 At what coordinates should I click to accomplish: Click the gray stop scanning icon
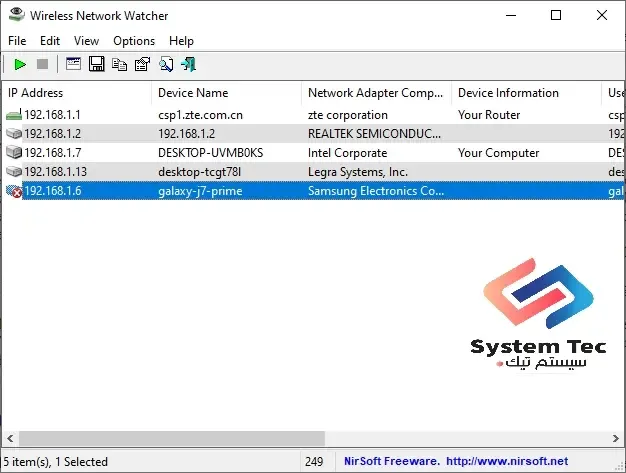click(x=42, y=64)
